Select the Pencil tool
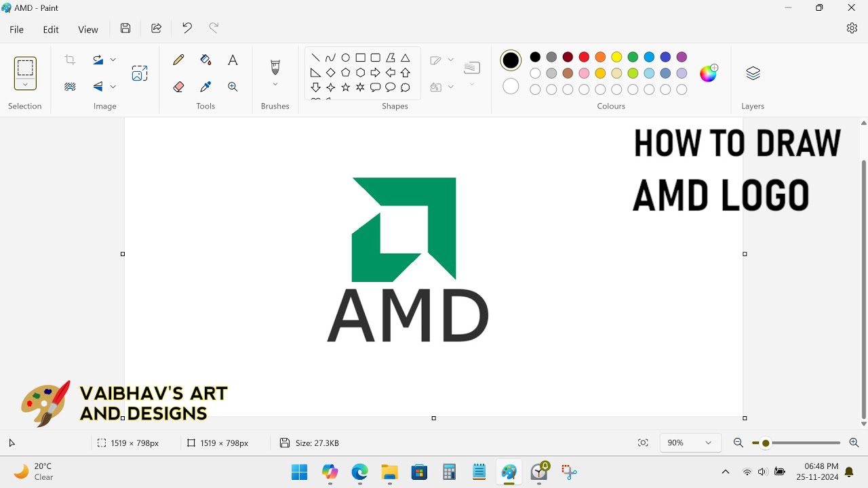This screenshot has height=488, width=868. click(x=178, y=60)
